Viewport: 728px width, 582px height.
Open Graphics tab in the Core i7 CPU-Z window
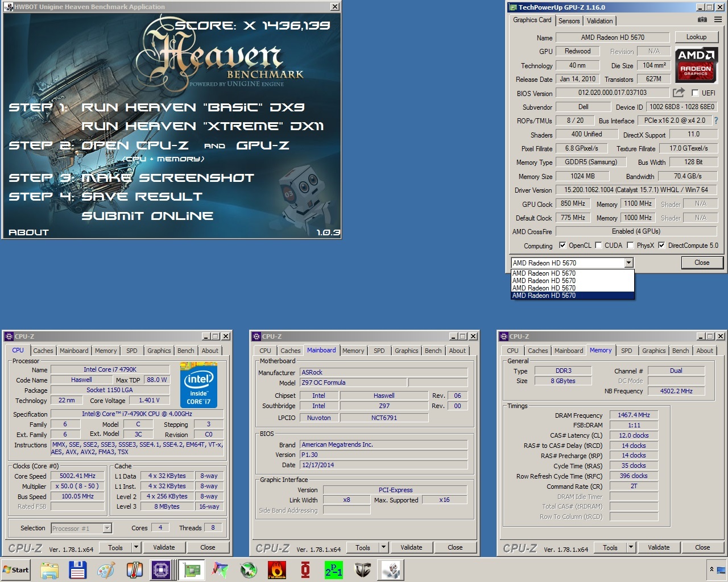pyautogui.click(x=159, y=351)
